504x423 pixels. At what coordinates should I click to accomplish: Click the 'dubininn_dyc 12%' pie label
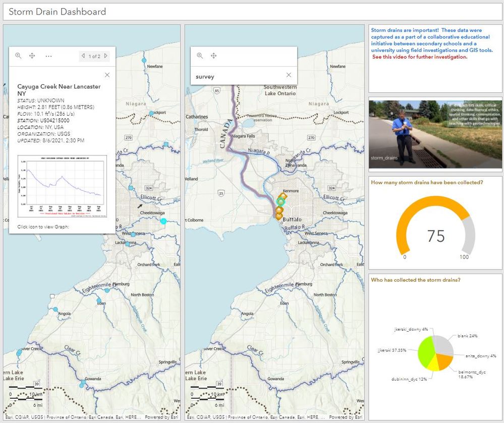pyautogui.click(x=409, y=379)
